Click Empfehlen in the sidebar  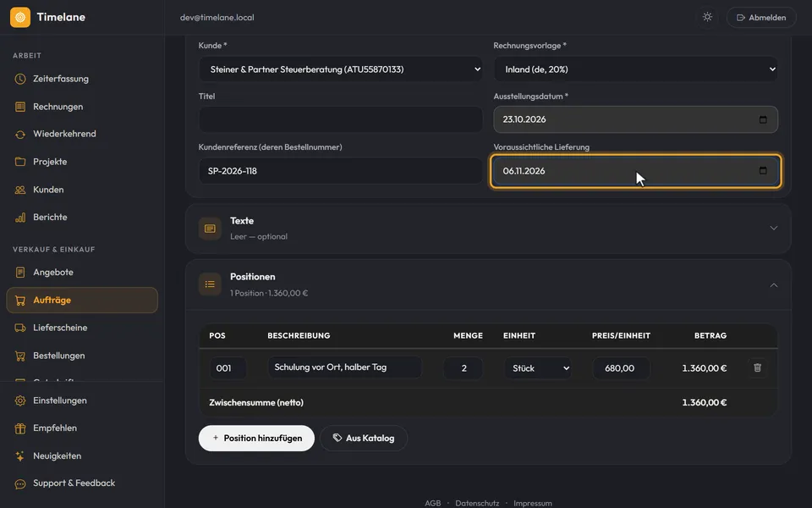[x=82, y=428]
